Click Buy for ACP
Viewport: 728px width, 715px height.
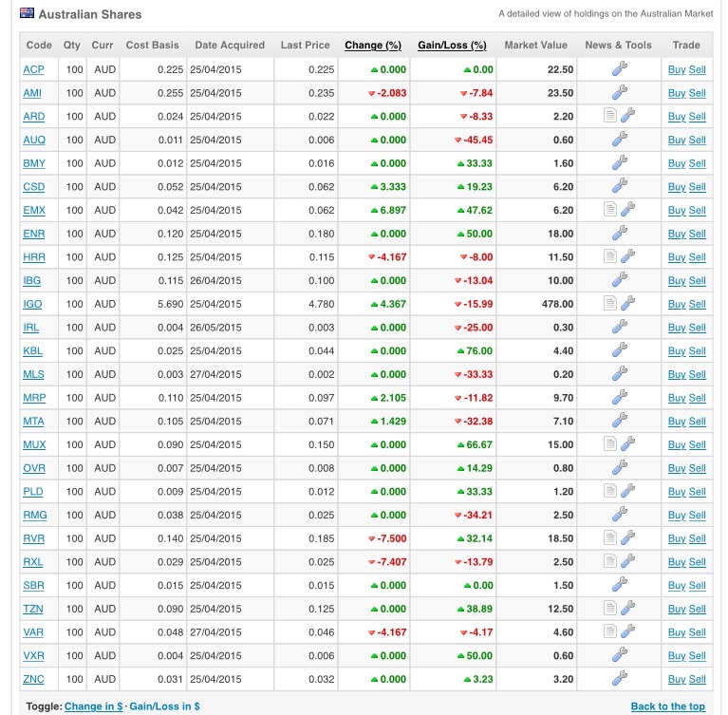tap(677, 69)
